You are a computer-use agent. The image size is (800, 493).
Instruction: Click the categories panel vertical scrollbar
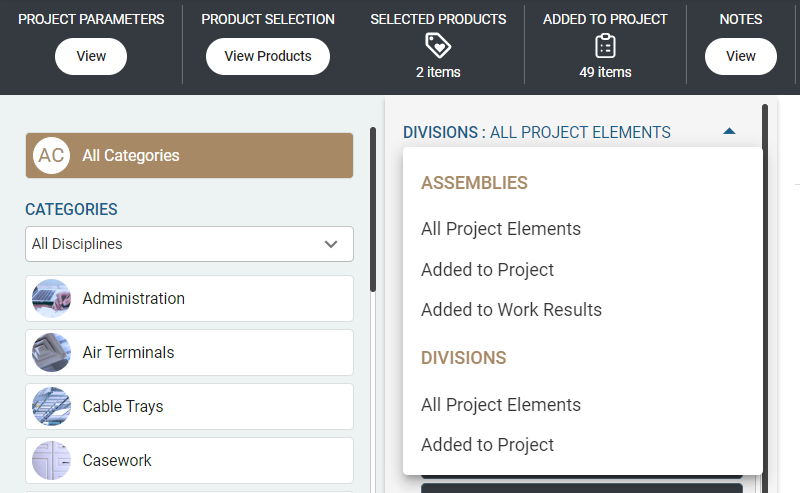point(373,210)
